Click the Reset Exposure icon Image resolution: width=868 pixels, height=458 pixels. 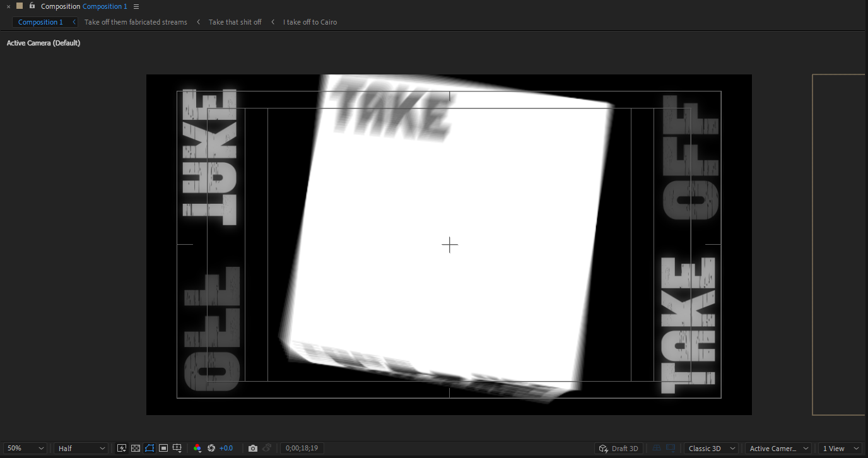coord(211,448)
